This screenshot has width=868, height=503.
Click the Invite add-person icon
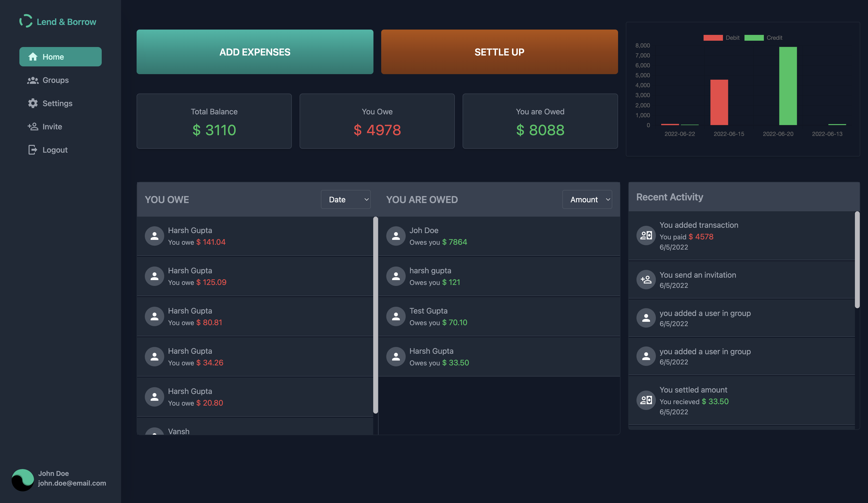click(33, 126)
